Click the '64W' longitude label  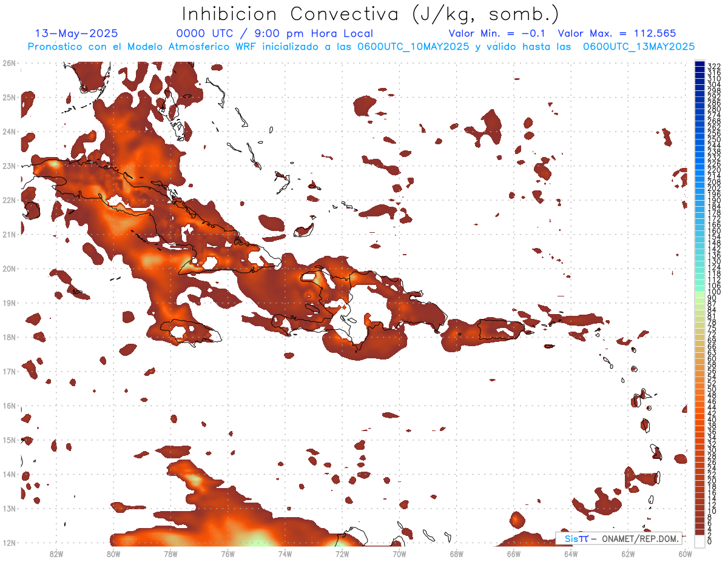coord(571,554)
